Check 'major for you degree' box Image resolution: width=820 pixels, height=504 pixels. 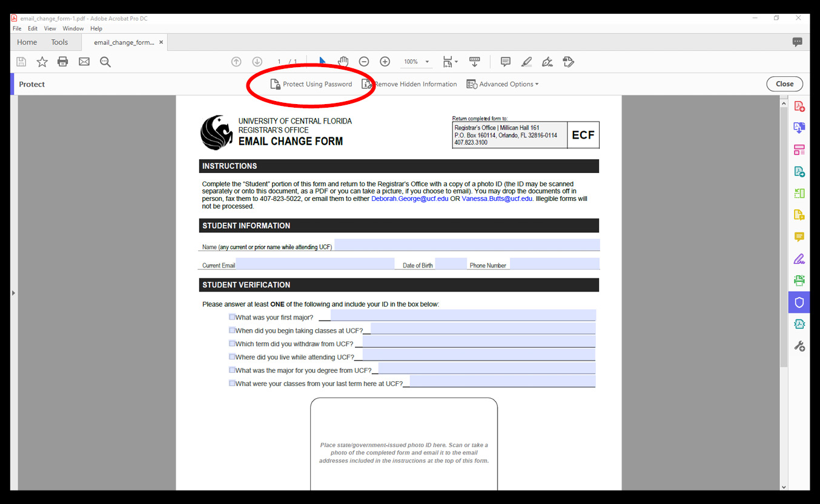pos(232,370)
